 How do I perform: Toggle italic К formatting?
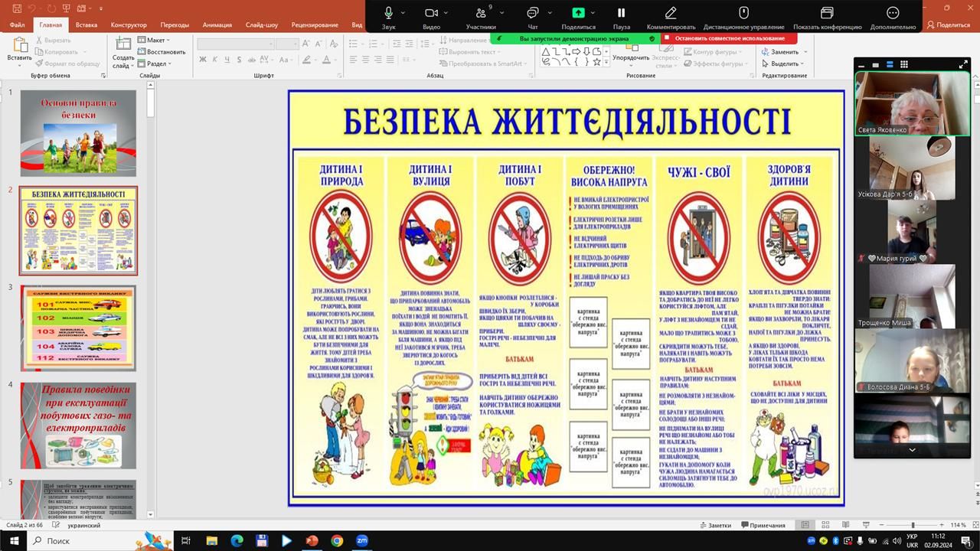[216, 60]
